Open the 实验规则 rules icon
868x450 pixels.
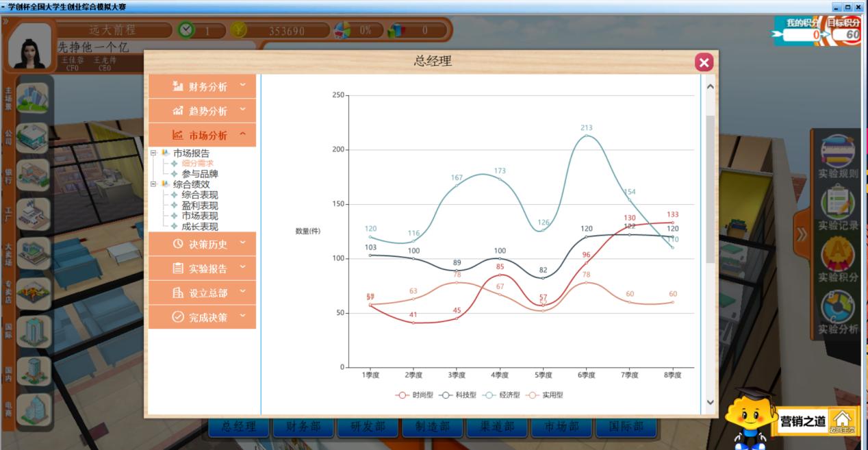pyautogui.click(x=838, y=152)
